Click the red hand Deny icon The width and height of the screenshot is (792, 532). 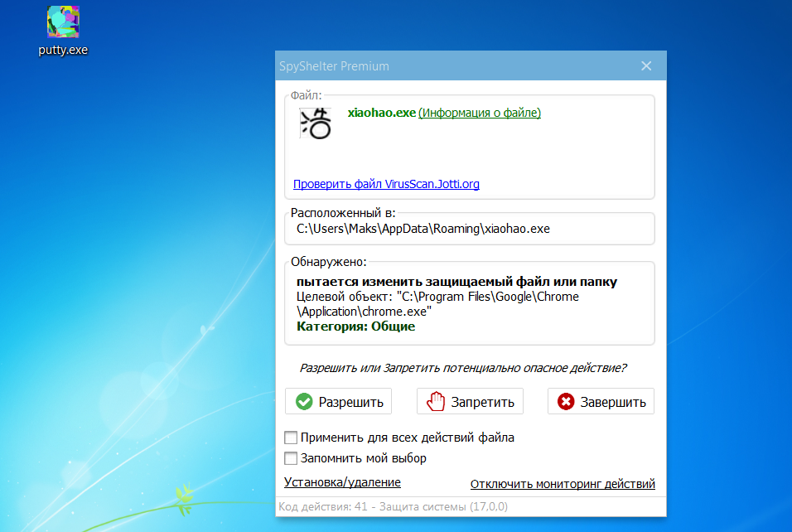click(x=436, y=402)
